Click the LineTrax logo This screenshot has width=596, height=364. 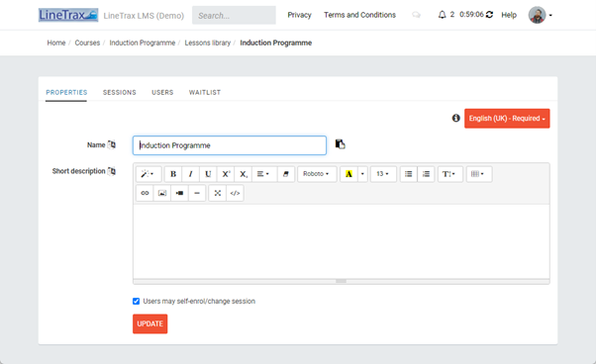click(68, 15)
